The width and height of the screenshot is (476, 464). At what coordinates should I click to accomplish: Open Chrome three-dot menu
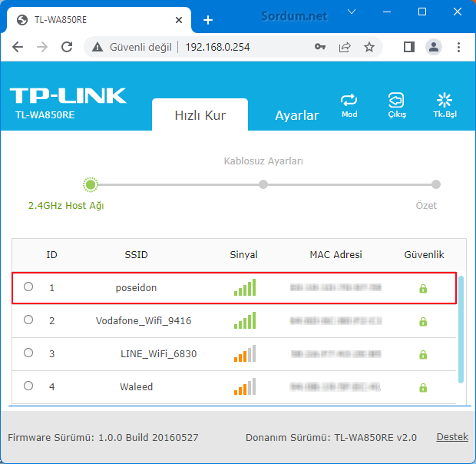[458, 47]
